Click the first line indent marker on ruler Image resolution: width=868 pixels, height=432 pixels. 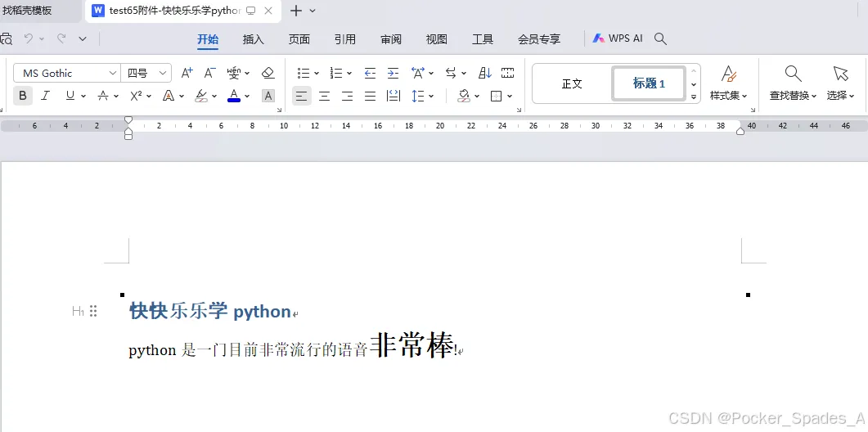click(128, 119)
